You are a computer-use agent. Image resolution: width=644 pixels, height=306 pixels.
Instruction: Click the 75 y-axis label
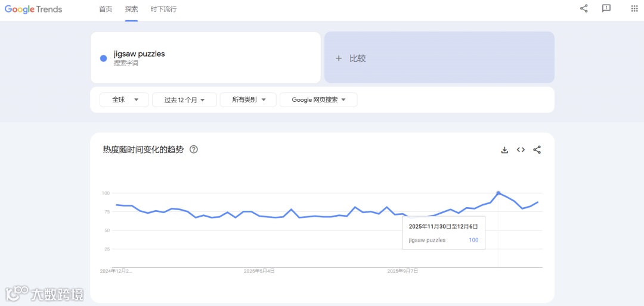pos(107,212)
